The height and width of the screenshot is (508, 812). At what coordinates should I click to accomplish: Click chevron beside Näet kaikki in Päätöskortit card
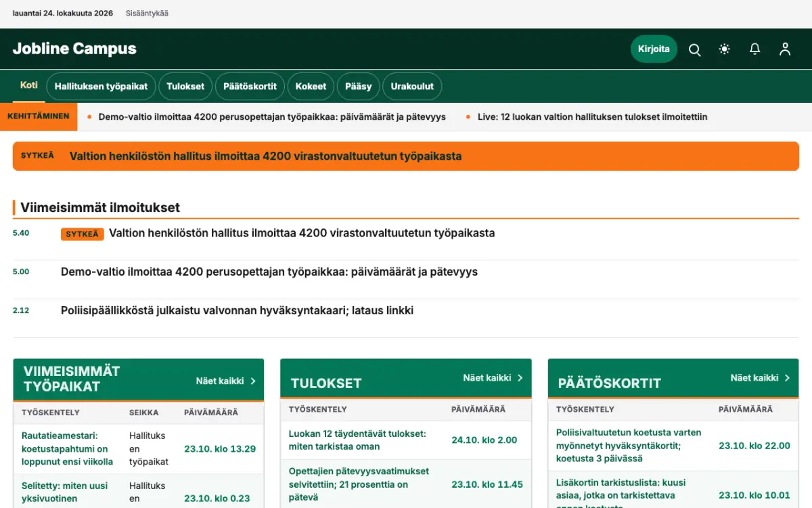click(787, 378)
